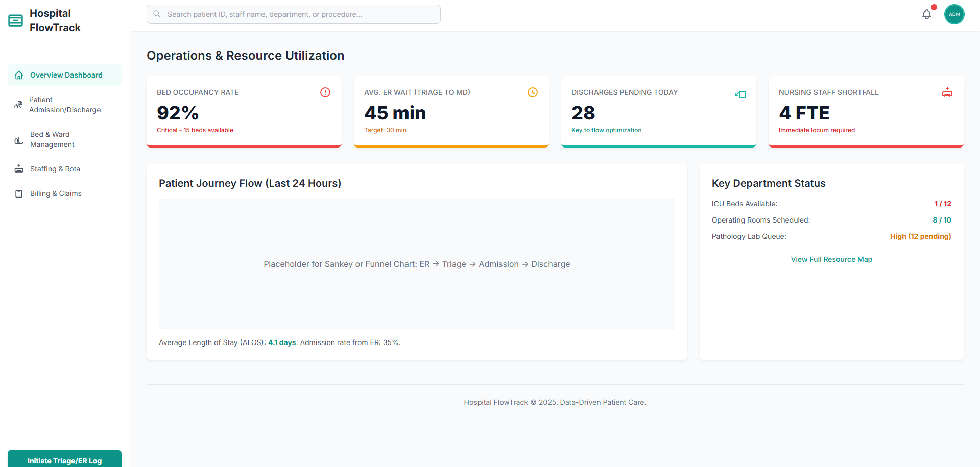980x467 pixels.
Task: Click the alert icon on Bed Occupancy card
Action: click(x=325, y=92)
